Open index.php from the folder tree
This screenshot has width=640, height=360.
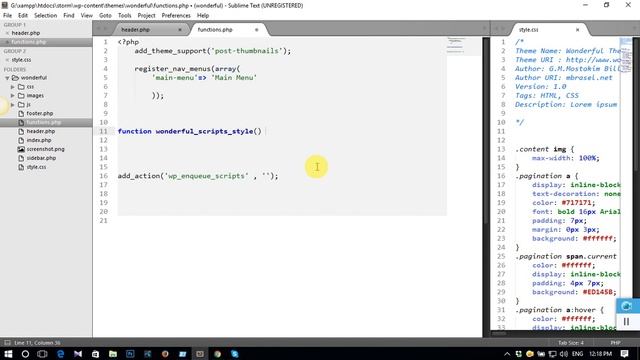coord(39,140)
